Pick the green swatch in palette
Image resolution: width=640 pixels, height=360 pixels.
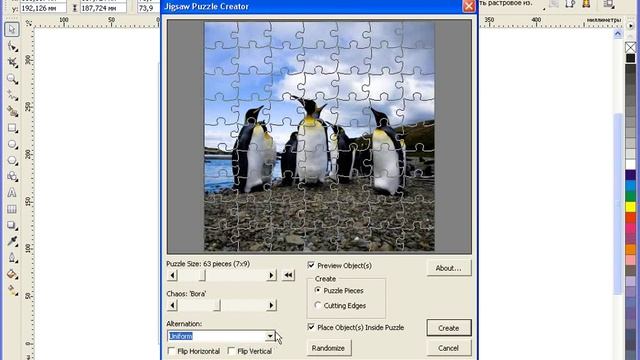coord(631,196)
